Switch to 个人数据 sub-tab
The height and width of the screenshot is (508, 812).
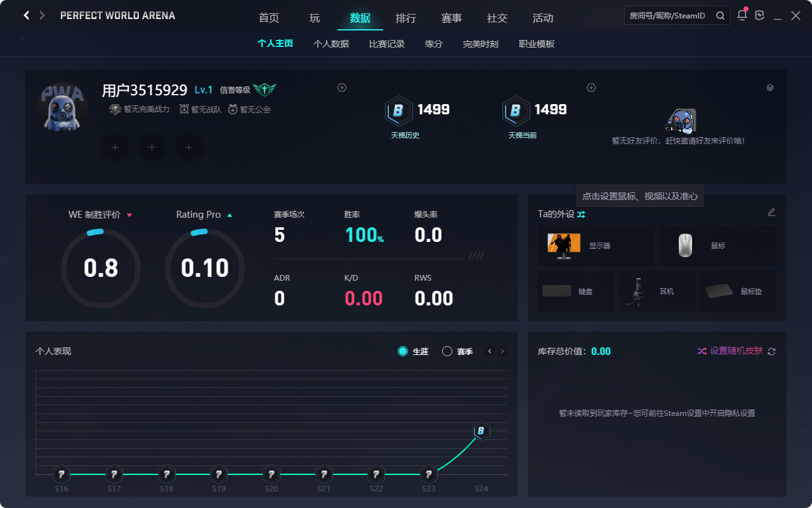[x=331, y=44]
